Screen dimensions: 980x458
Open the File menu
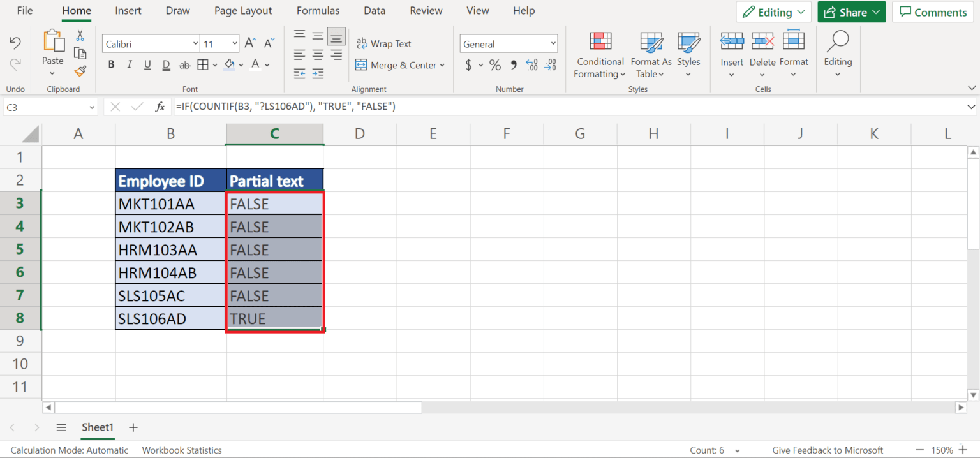25,11
